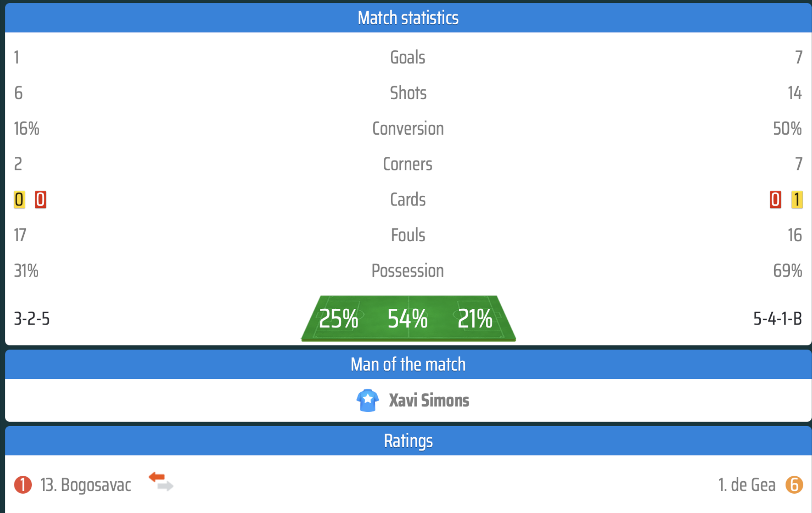This screenshot has height=513, width=812.
Task: Click the Man of the match header
Action: coord(408,364)
